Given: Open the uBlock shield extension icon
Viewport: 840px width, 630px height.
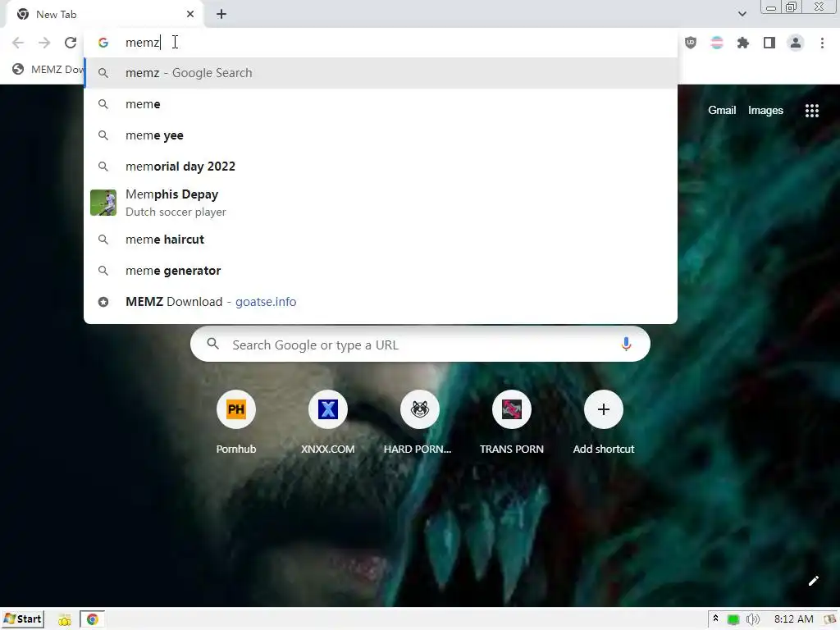Looking at the screenshot, I should [x=691, y=43].
